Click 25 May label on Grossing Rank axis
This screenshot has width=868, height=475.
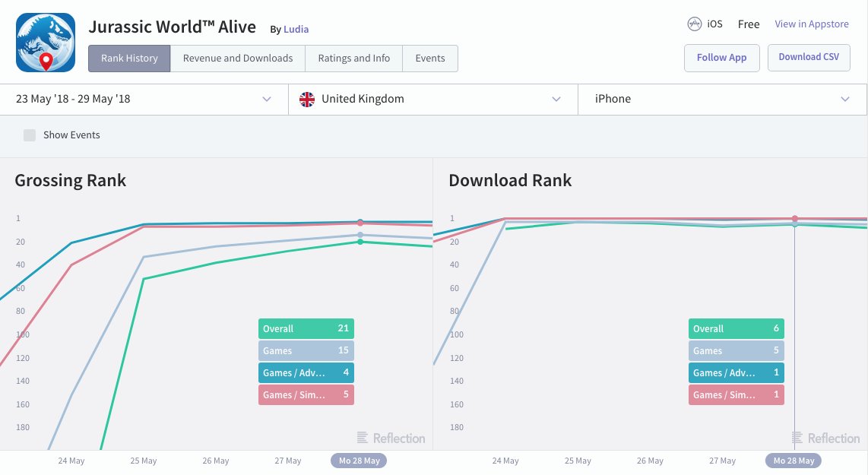(144, 461)
